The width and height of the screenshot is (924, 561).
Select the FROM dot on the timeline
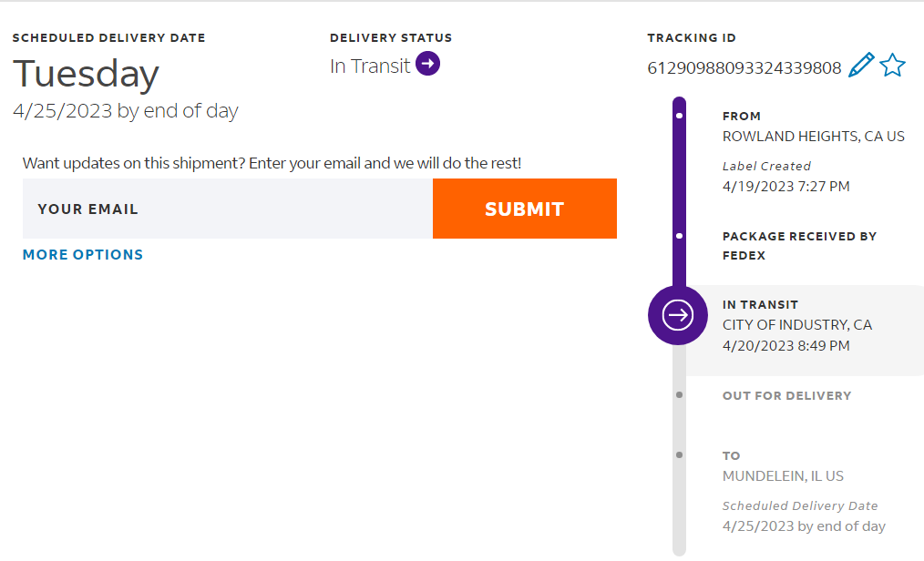pyautogui.click(x=679, y=117)
